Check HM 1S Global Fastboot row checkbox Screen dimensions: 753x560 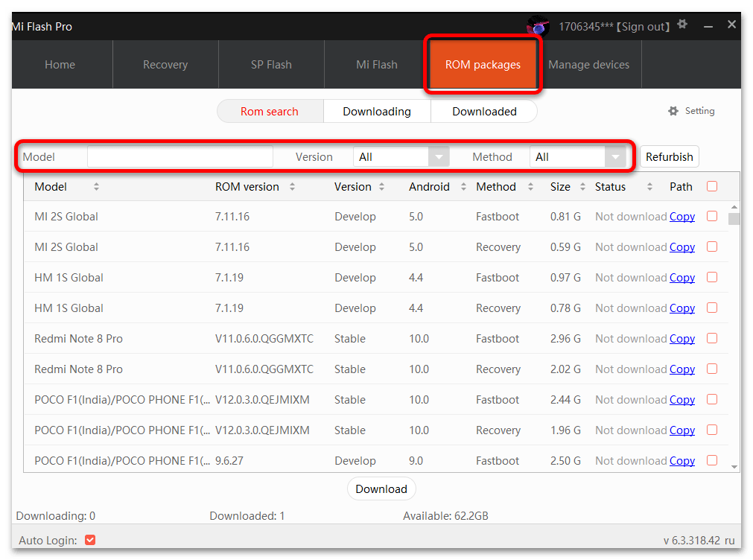click(x=712, y=277)
